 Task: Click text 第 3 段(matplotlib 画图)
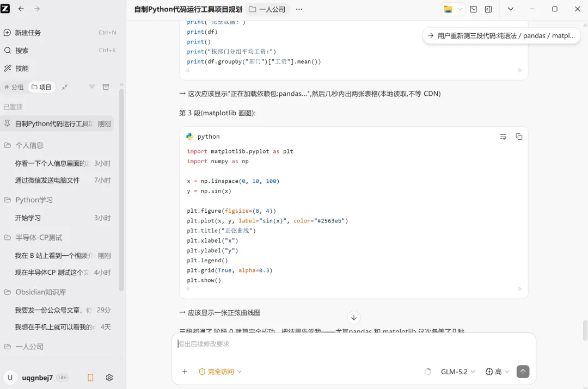(x=217, y=113)
